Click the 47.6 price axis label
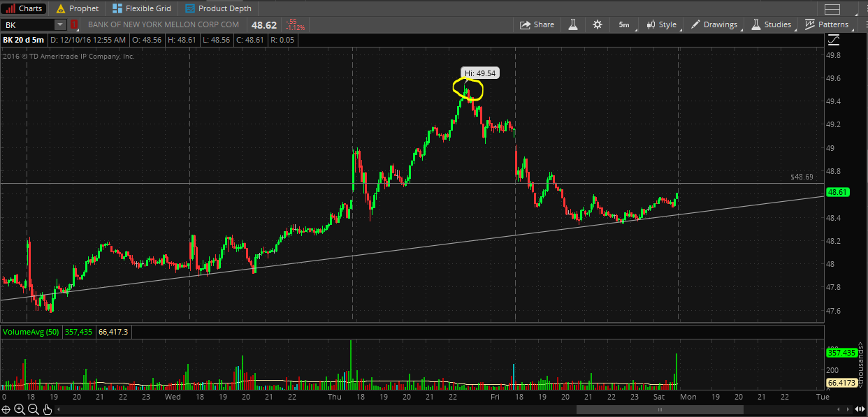The width and height of the screenshot is (868, 417). coord(834,311)
